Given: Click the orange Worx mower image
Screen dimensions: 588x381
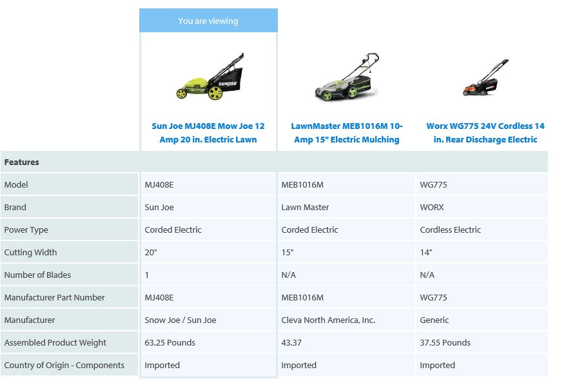Looking at the screenshot, I should click(x=485, y=77).
